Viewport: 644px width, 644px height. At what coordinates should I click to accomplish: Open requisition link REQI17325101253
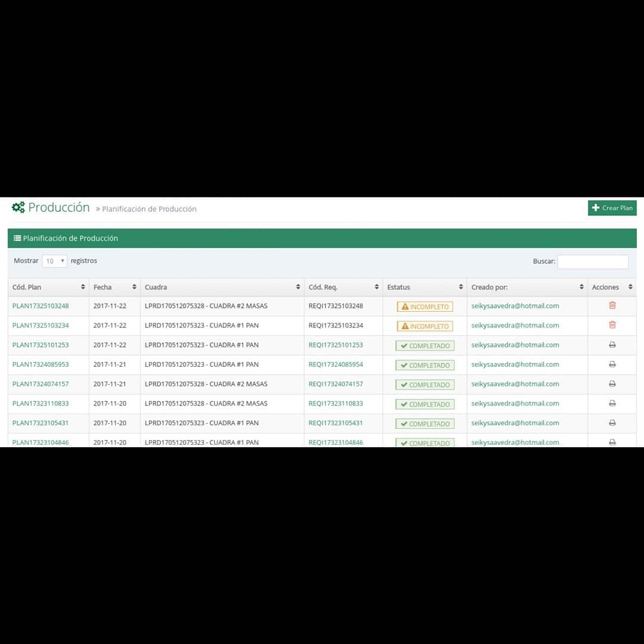click(336, 345)
